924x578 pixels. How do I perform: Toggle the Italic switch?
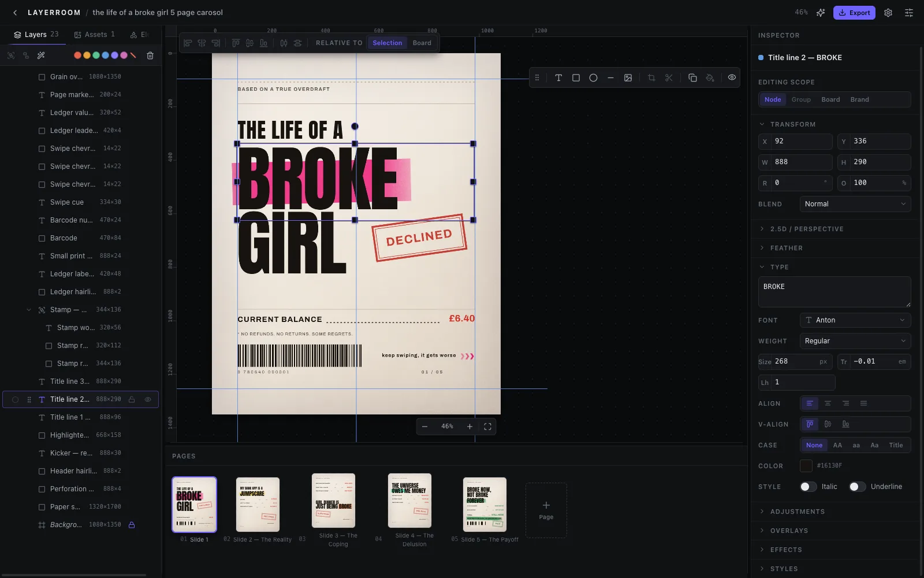(x=808, y=487)
